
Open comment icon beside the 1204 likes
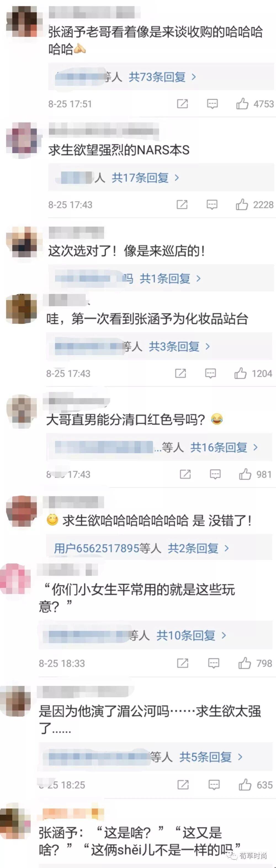point(210,373)
